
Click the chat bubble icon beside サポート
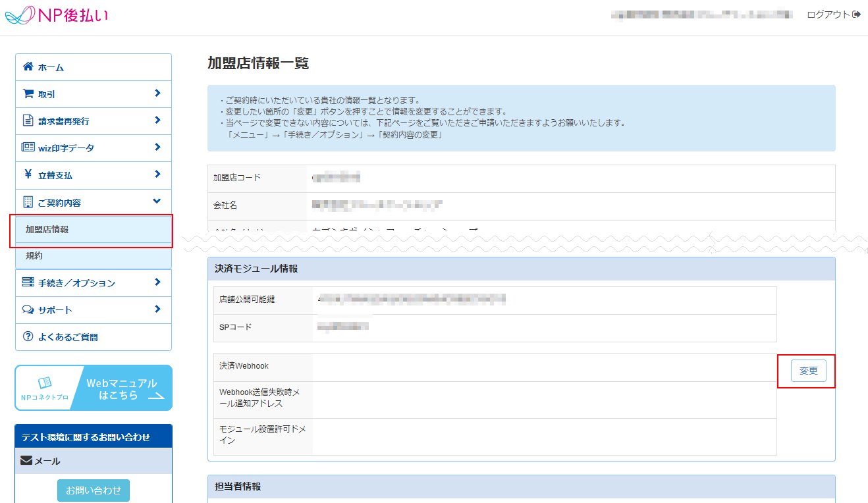pyautogui.click(x=28, y=309)
